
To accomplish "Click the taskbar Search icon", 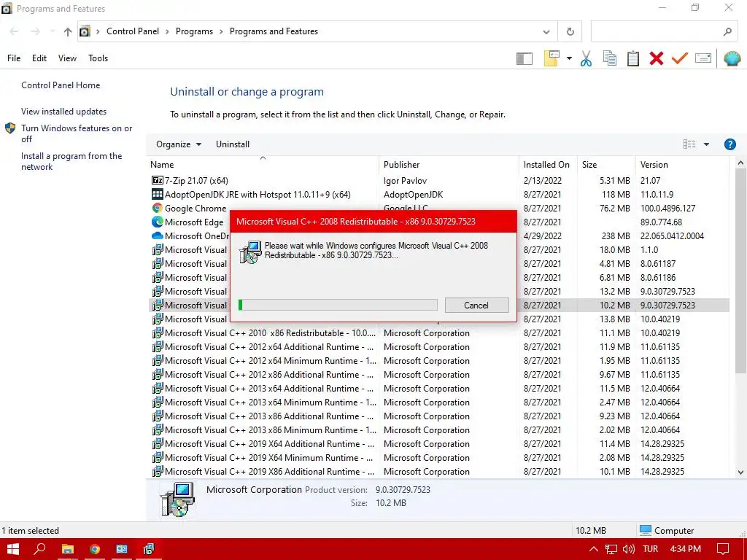I will tap(40, 549).
